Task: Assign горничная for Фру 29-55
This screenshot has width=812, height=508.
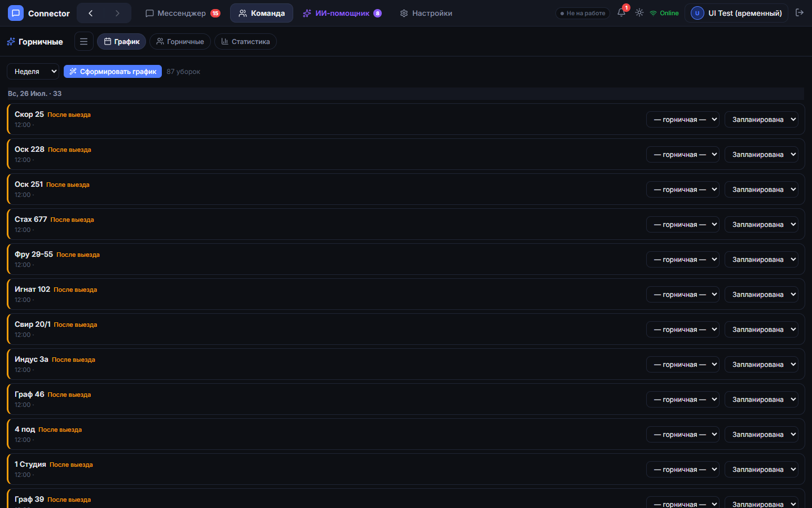Action: (683, 259)
